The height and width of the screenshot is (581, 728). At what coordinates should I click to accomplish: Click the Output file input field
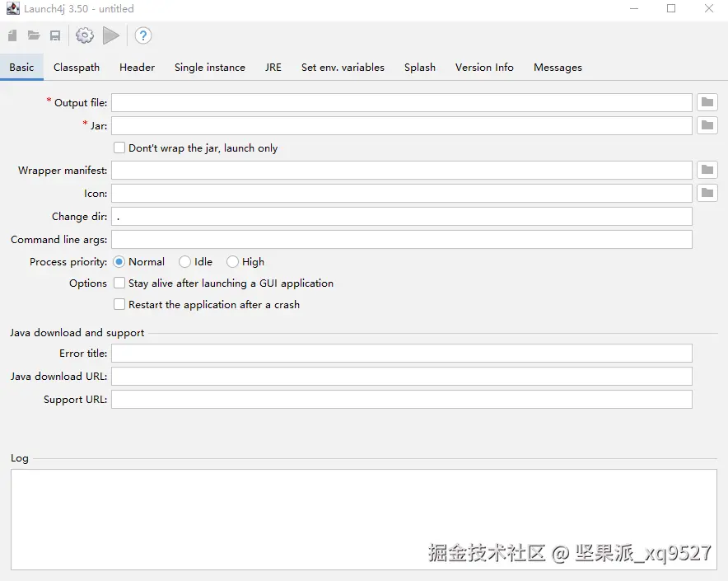click(402, 102)
